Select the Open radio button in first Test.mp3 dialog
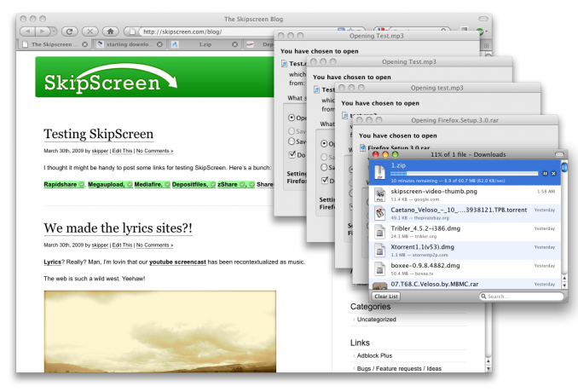Screen dimensions: 578x392 (292, 118)
